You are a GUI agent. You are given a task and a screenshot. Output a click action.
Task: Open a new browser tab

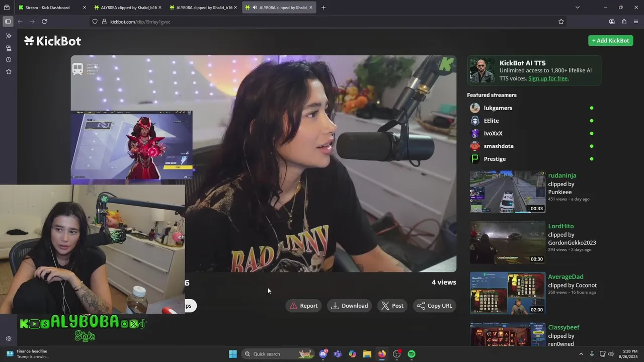324,8
